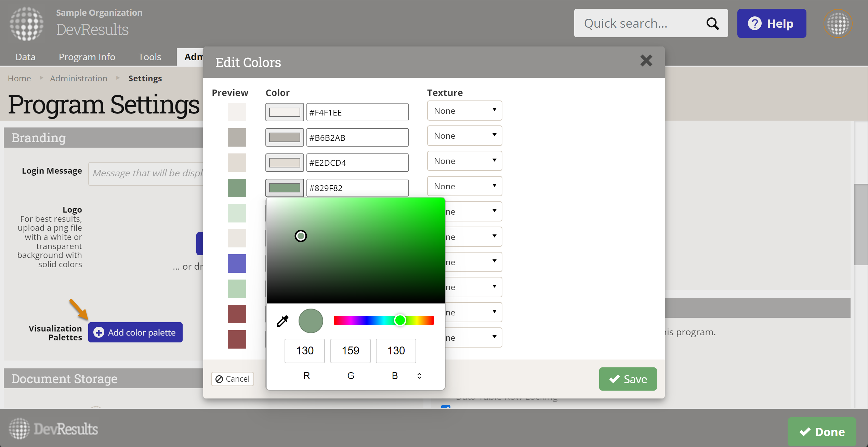
Task: Click the DevResults logo in header
Action: [x=27, y=24]
